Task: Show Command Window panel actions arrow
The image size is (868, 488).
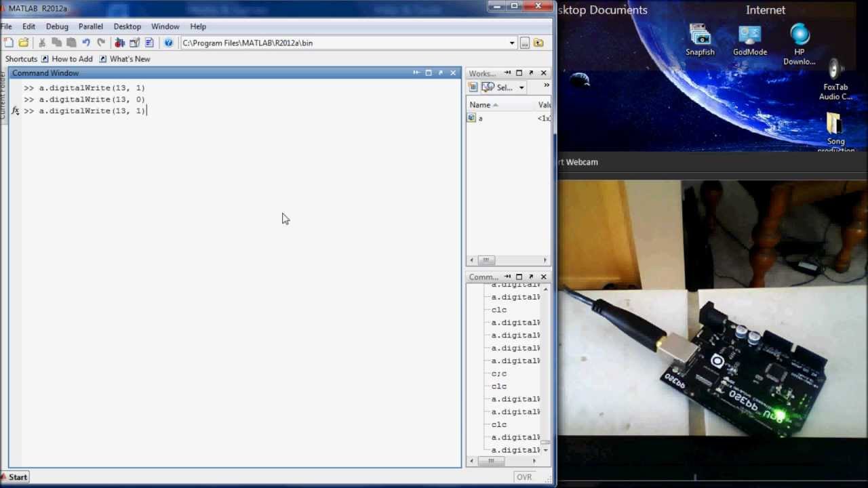Action: point(416,73)
